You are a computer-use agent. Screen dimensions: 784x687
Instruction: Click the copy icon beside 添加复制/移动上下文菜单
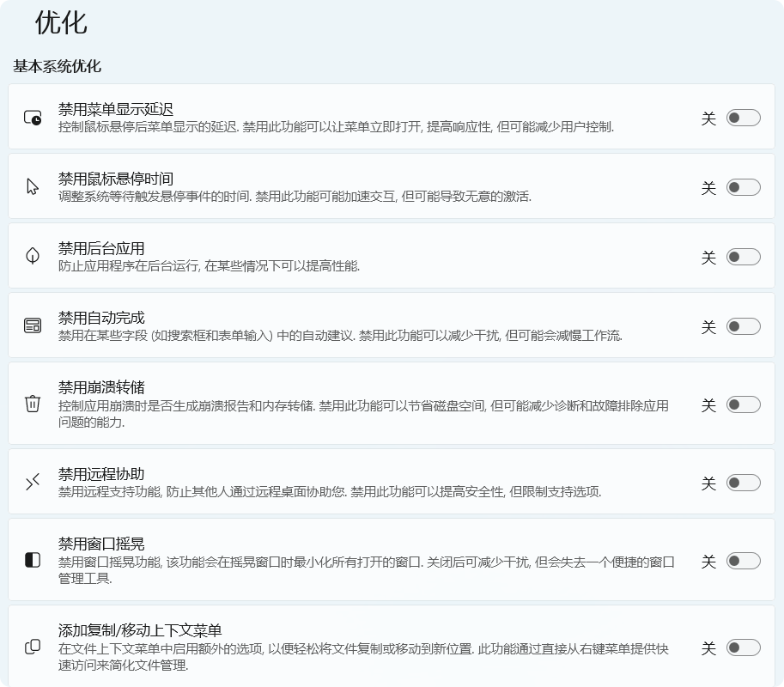point(33,647)
